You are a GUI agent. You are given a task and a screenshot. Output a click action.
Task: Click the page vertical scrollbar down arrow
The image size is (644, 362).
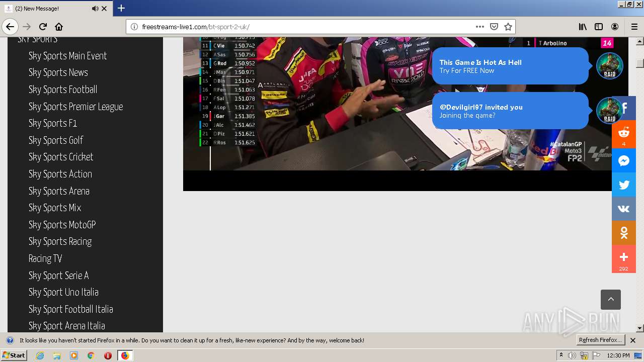[640, 328]
